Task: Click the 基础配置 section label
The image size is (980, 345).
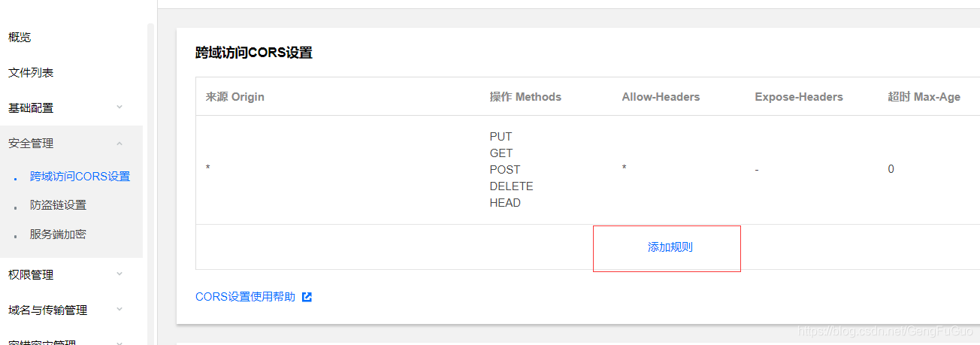Action: [x=31, y=107]
